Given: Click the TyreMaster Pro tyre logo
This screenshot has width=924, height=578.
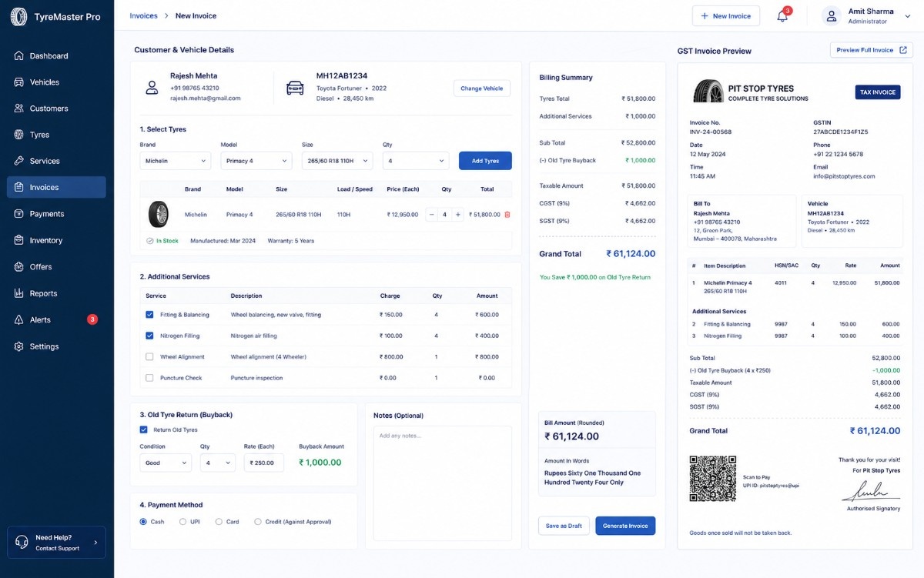Looking at the screenshot, I should (18, 16).
